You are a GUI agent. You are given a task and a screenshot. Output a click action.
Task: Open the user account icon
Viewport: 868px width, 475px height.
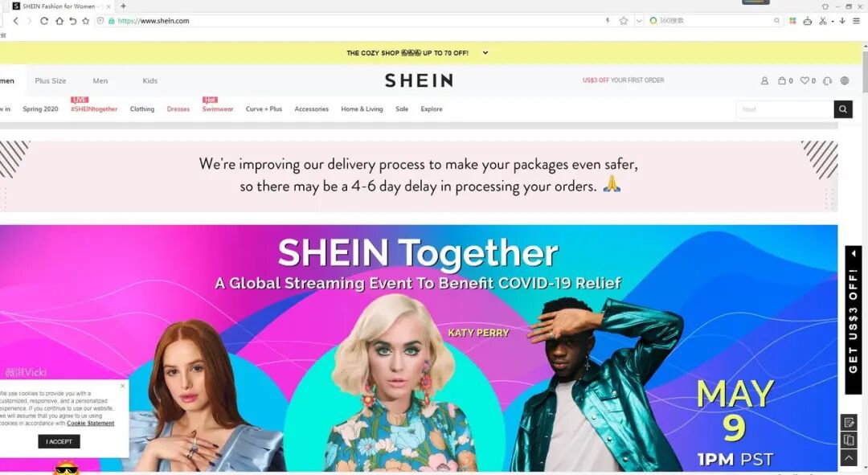coord(764,81)
